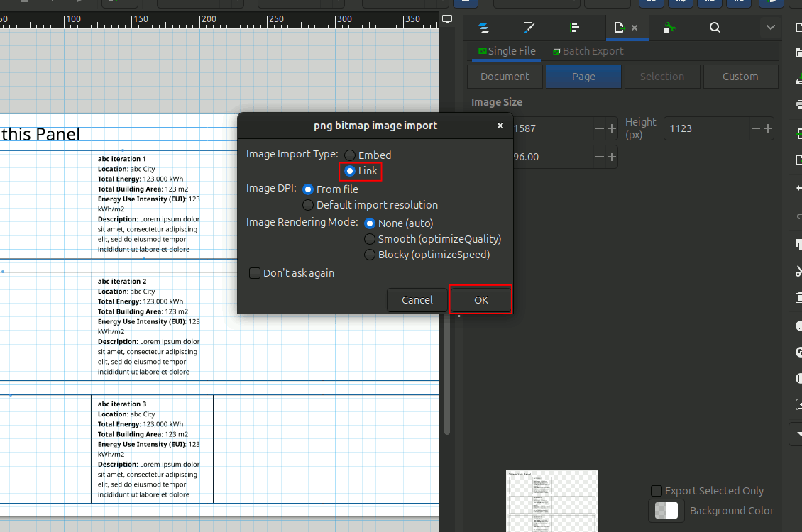
Task: Open the Layers and Objects panel tab
Action: [484, 28]
